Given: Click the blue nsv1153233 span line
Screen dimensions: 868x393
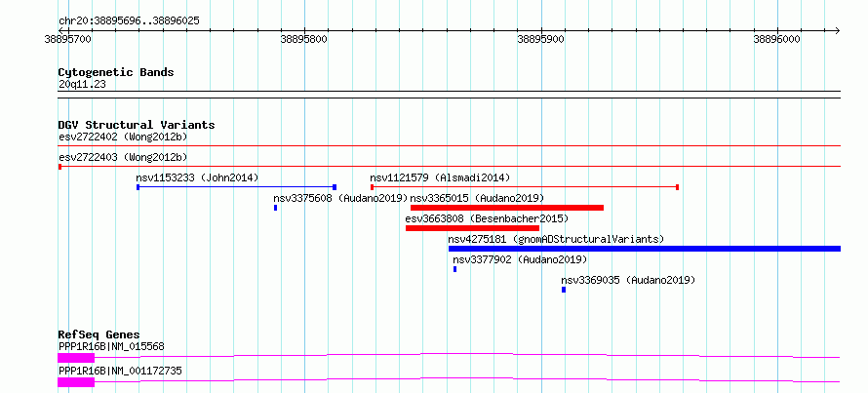Looking at the screenshot, I should [x=236, y=187].
